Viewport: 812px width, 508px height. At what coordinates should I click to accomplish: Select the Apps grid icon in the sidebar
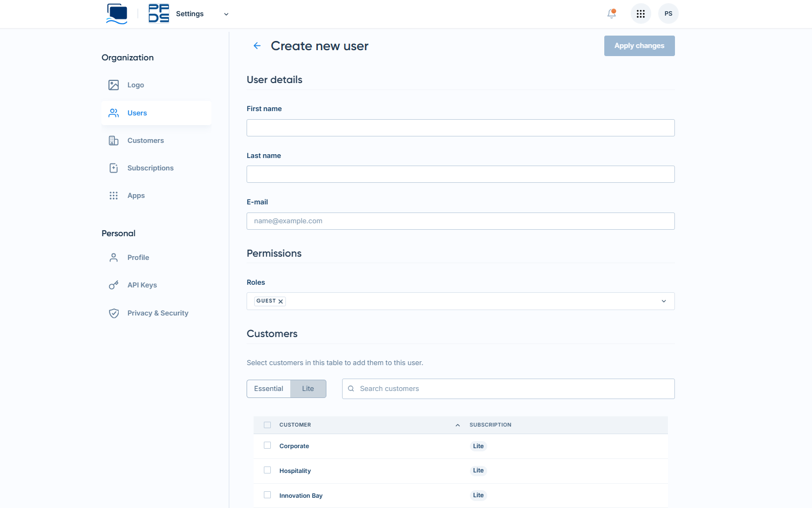113,195
